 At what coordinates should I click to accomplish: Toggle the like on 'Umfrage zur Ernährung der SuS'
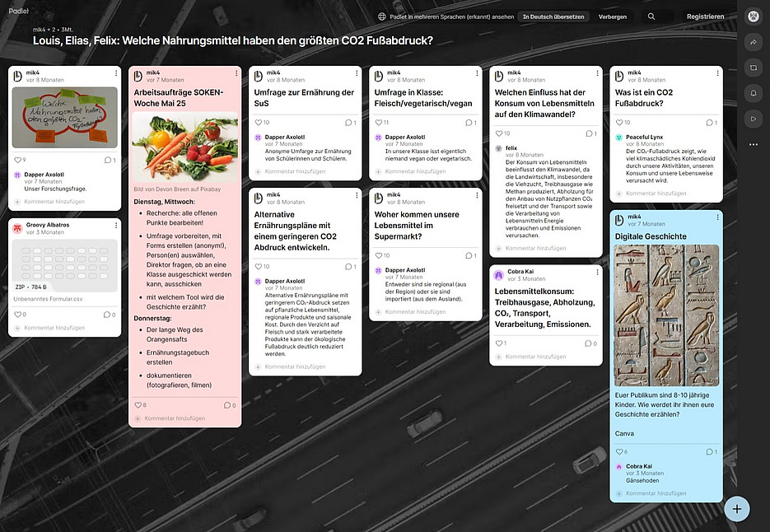pyautogui.click(x=259, y=122)
